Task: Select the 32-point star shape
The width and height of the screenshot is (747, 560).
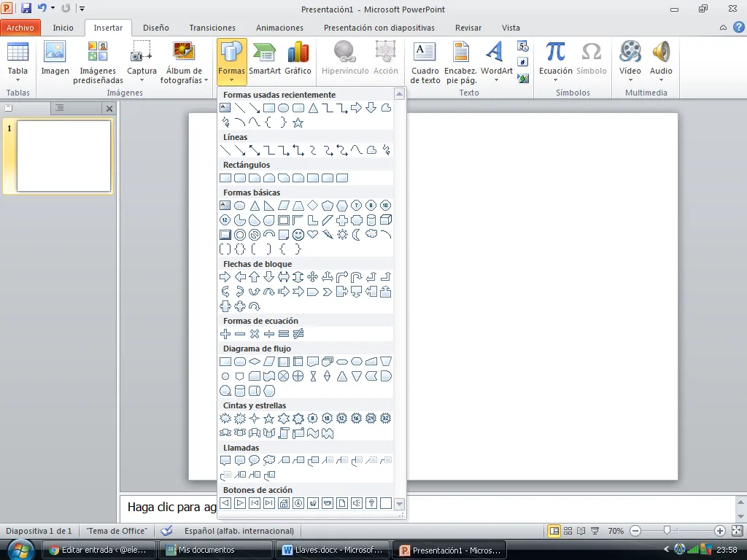Action: 386,419
